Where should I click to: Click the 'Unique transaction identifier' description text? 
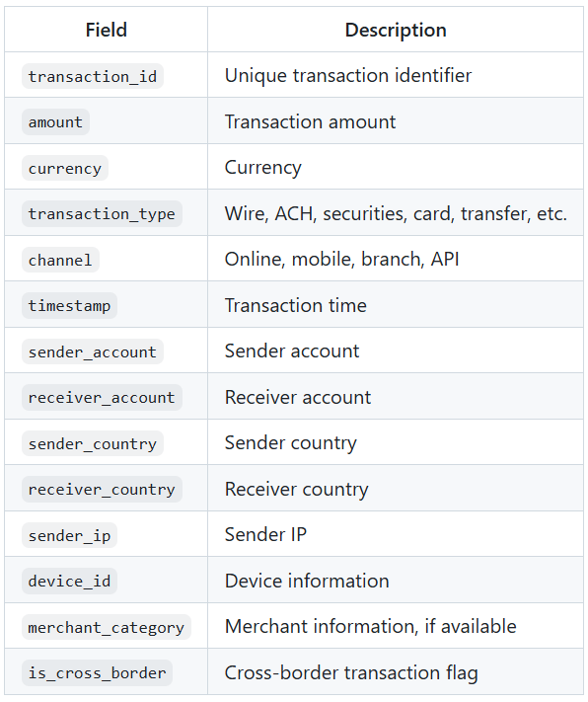point(348,75)
